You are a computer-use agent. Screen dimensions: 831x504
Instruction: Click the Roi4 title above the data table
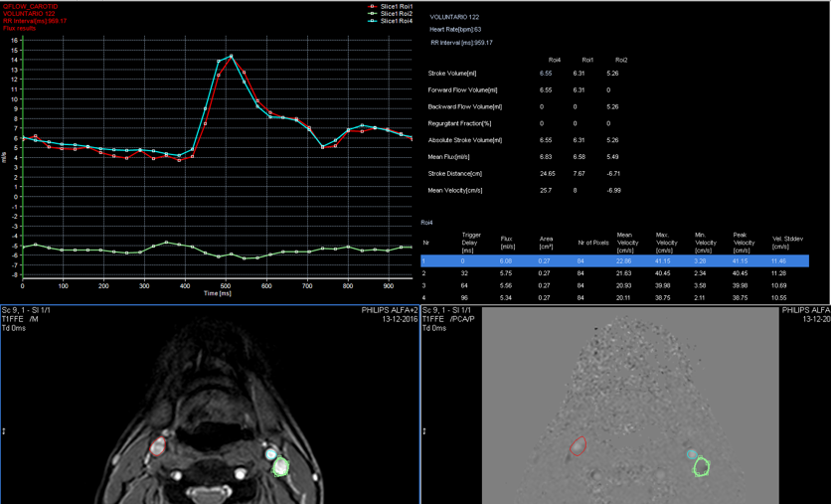[426, 223]
